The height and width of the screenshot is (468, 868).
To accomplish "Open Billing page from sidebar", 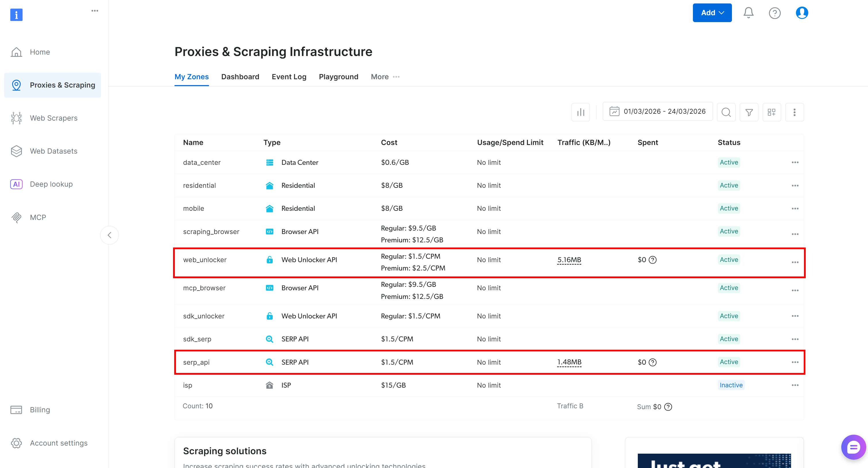I will pyautogui.click(x=40, y=410).
